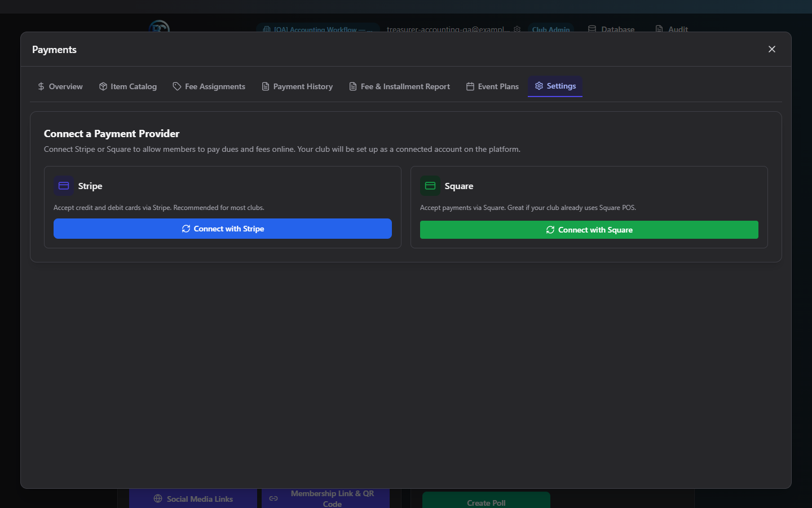Image resolution: width=812 pixels, height=508 pixels.
Task: Click the Stripe description text
Action: [159, 208]
